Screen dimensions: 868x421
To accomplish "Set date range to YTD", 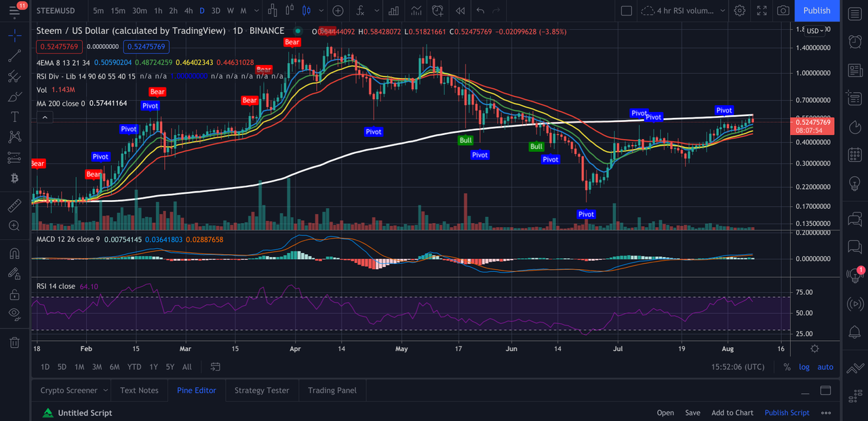I will pyautogui.click(x=134, y=367).
